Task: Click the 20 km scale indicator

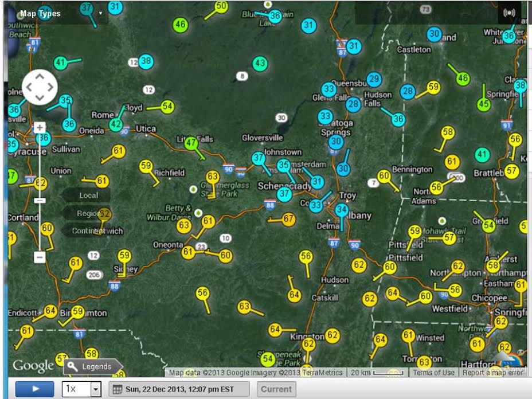Action: pyautogui.click(x=377, y=373)
